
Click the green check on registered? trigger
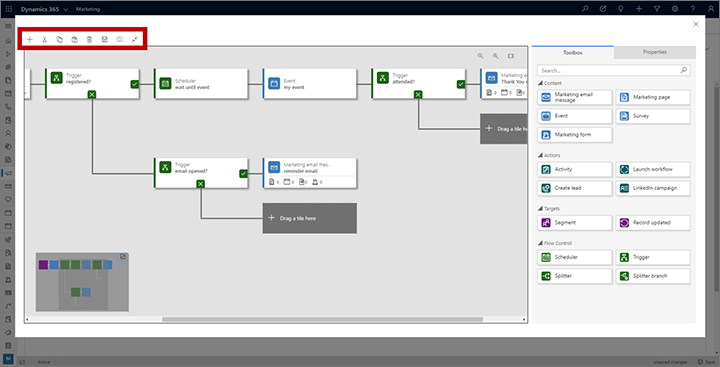pos(135,84)
